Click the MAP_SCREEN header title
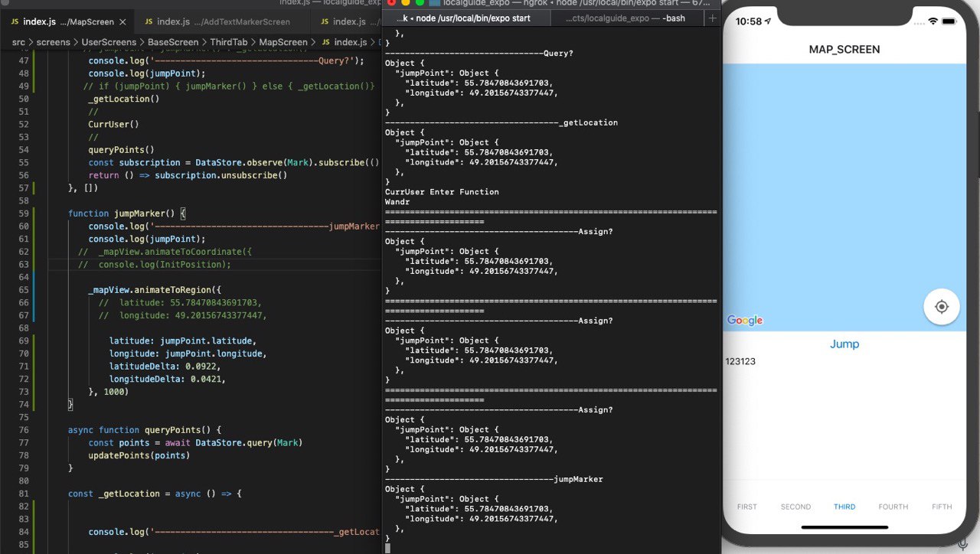 coord(844,50)
